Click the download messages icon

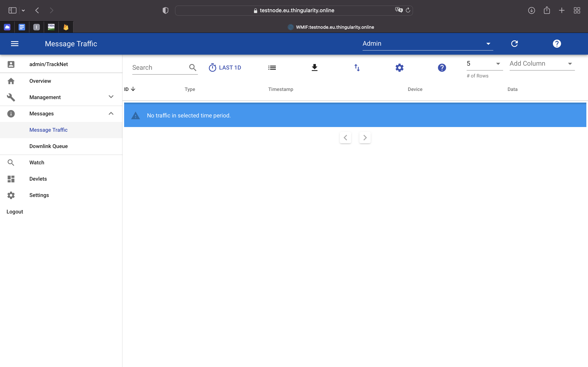(x=314, y=67)
